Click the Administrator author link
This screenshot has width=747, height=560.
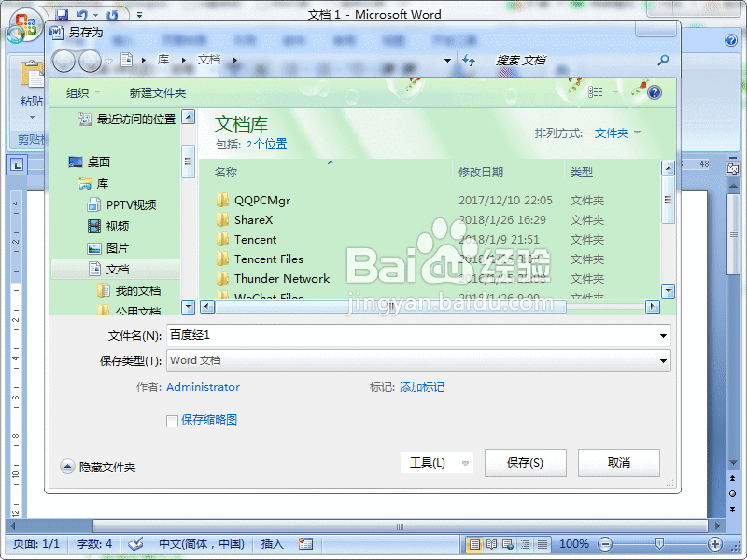click(x=203, y=387)
